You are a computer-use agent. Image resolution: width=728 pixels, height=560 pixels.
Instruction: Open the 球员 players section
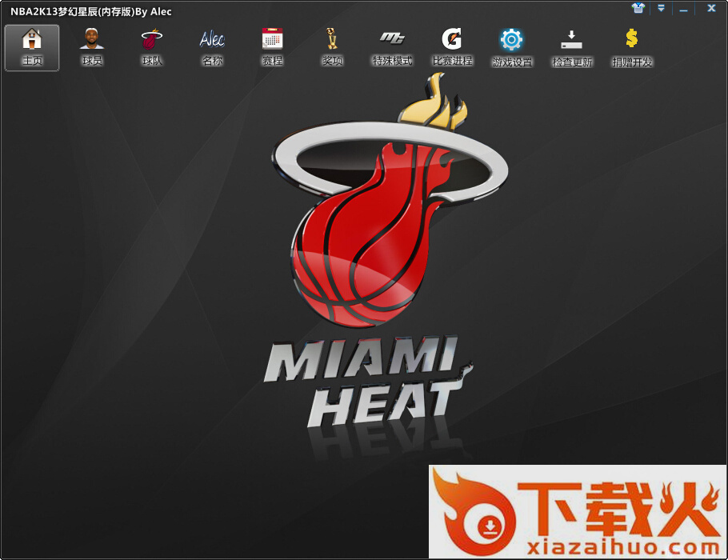click(x=92, y=48)
